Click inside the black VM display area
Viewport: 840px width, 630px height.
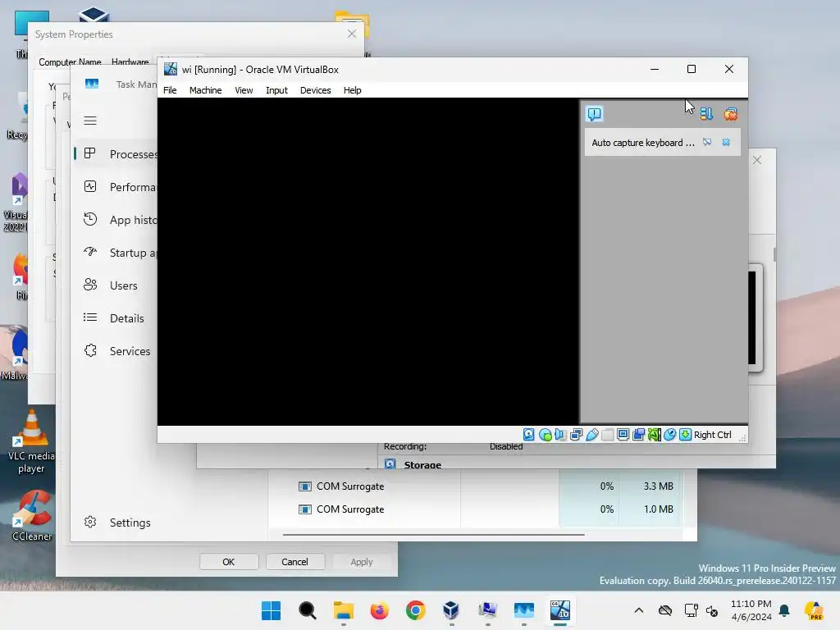click(x=368, y=262)
